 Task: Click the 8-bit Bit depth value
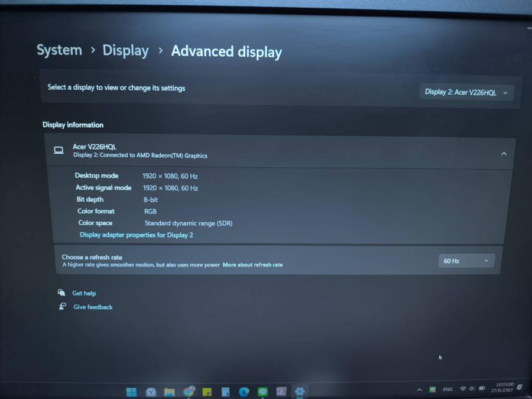151,200
